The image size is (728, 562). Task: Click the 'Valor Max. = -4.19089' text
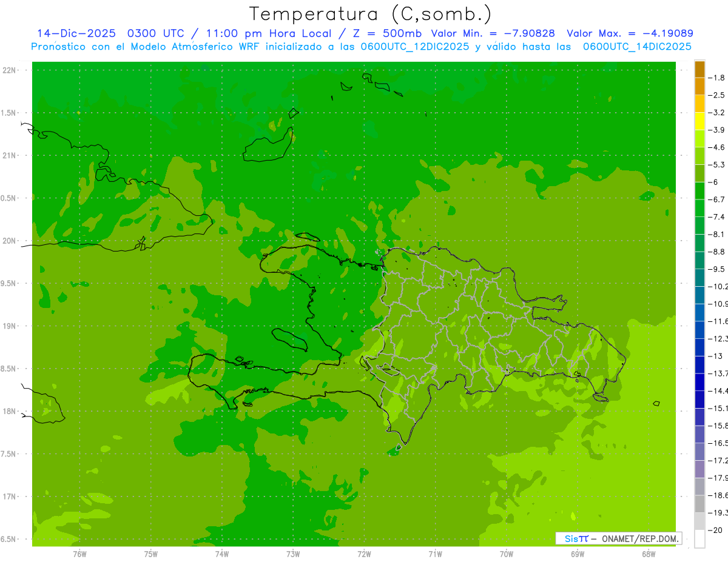click(x=630, y=33)
